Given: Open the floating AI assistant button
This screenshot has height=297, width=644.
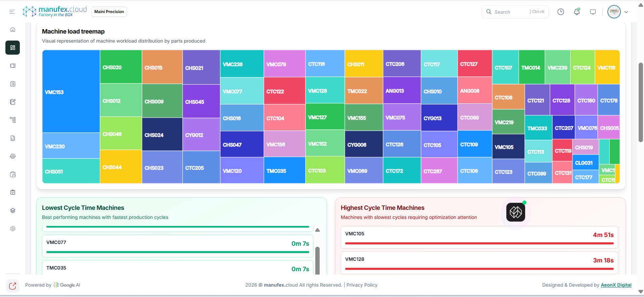Looking at the screenshot, I should click(516, 212).
